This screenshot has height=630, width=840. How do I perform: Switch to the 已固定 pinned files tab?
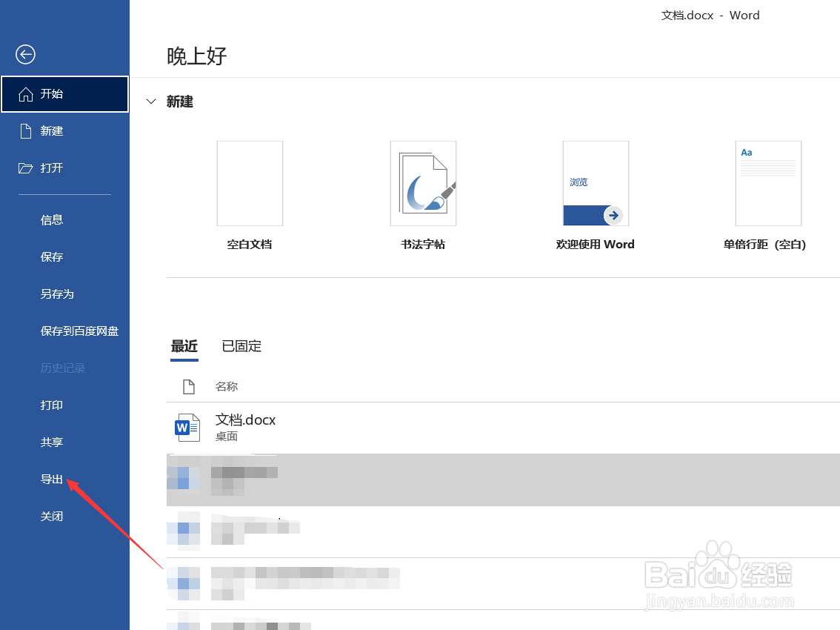(241, 346)
